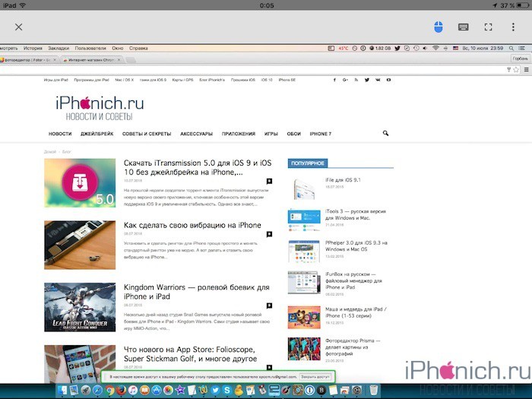Image resolution: width=532 pixels, height=399 pixels.
Task: Open the Закладки menu
Action: coord(59,48)
